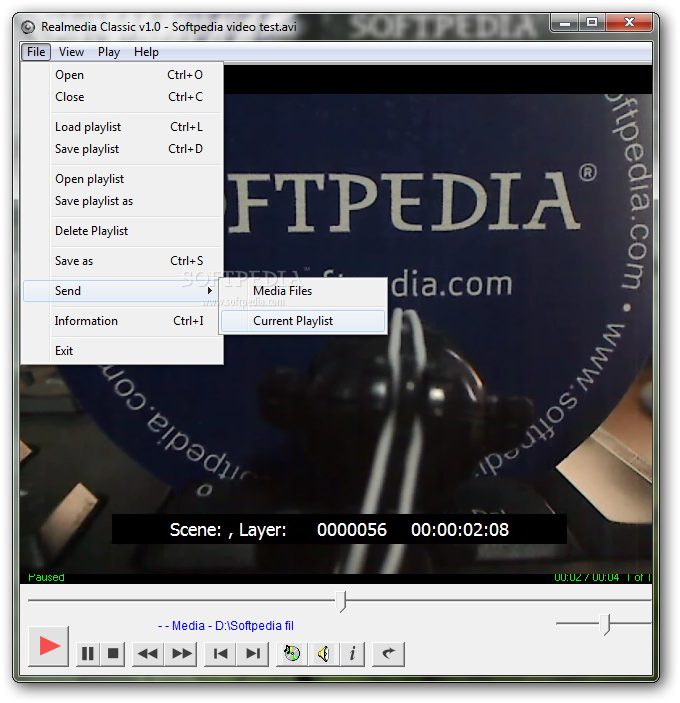Minimize the Realmedia Classic window
The width and height of the screenshot is (680, 703).
point(565,23)
